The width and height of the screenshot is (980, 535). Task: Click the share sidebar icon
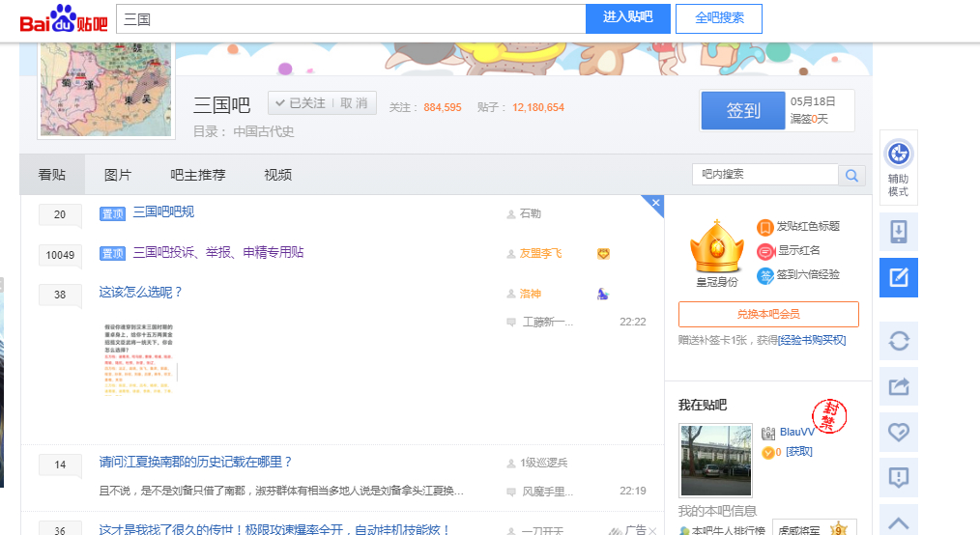tap(898, 386)
